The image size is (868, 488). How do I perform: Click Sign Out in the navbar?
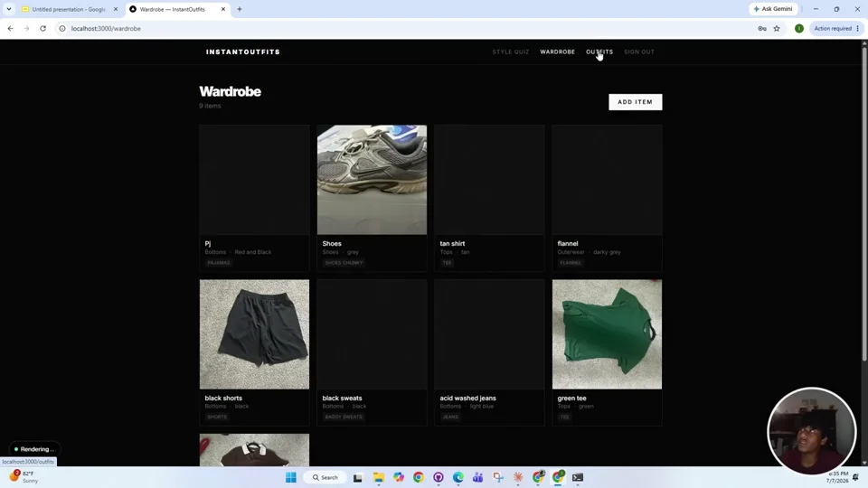tap(639, 52)
